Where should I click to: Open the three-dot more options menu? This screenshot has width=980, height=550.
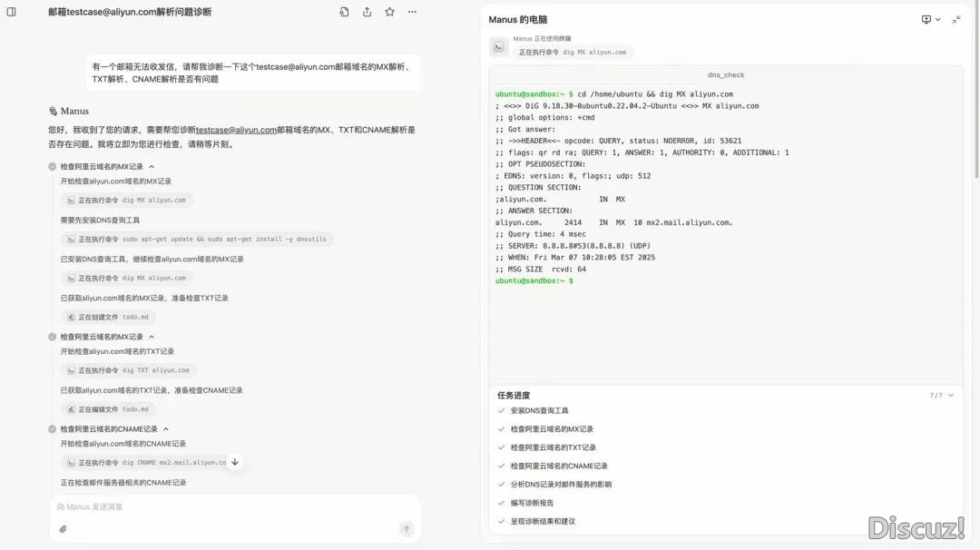[x=412, y=12]
